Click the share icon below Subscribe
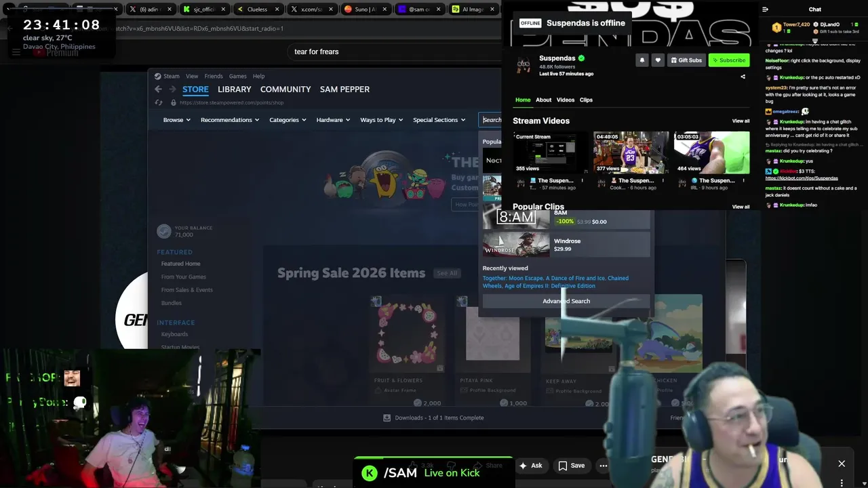 coord(743,77)
